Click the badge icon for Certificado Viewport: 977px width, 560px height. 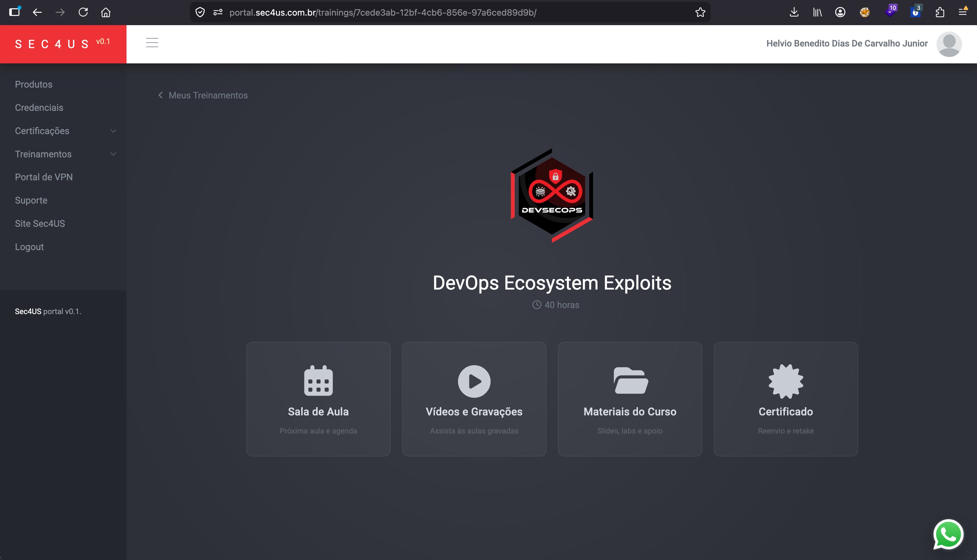pyautogui.click(x=786, y=381)
